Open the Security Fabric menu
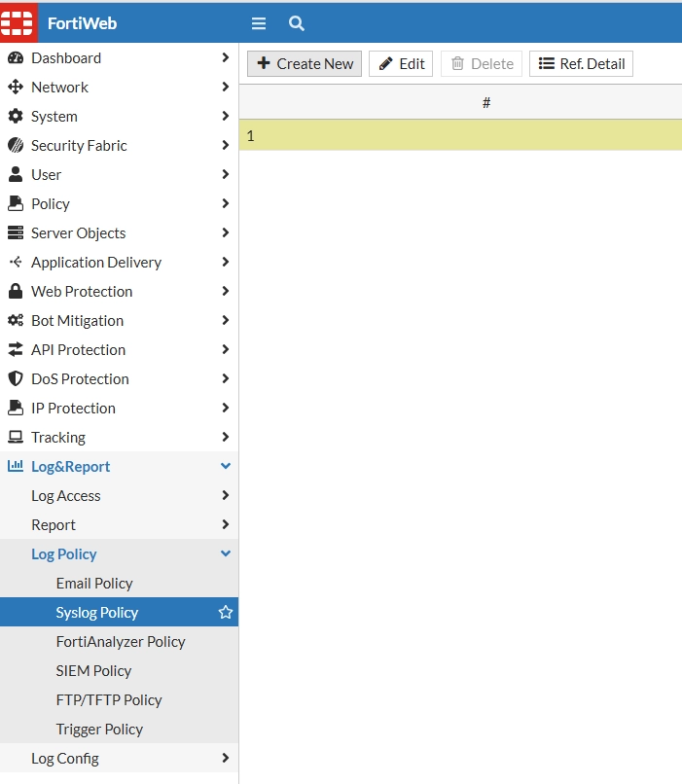 tap(79, 146)
